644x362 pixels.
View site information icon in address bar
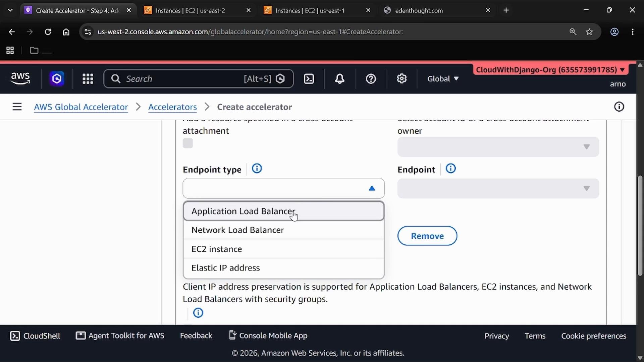click(88, 32)
